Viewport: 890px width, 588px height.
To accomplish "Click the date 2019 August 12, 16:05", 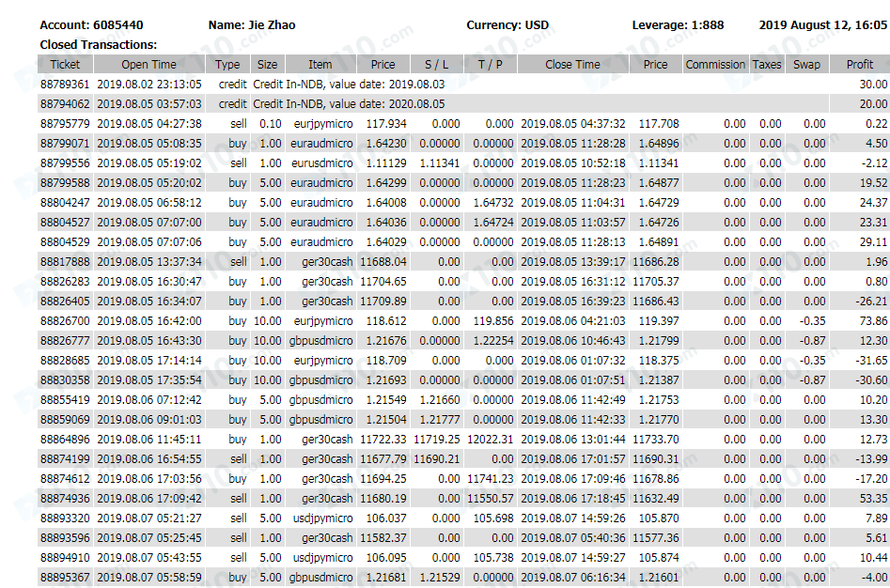I will [823, 25].
